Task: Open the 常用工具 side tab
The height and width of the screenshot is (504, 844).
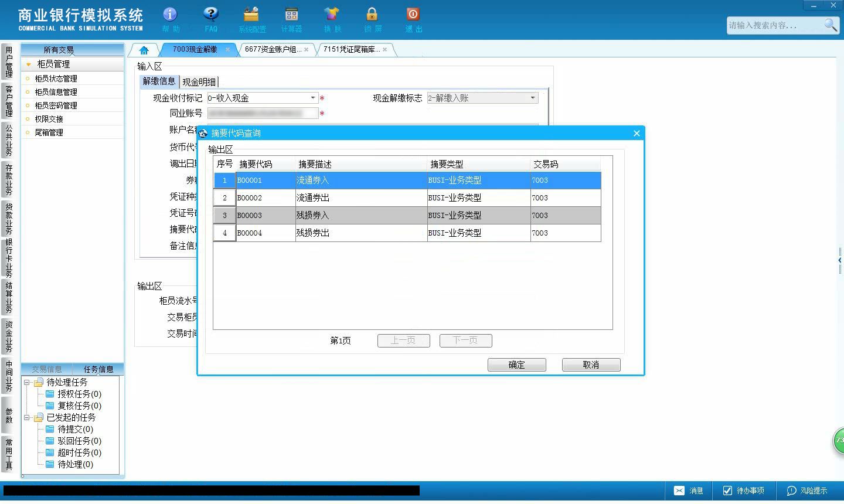Action: 9,454
